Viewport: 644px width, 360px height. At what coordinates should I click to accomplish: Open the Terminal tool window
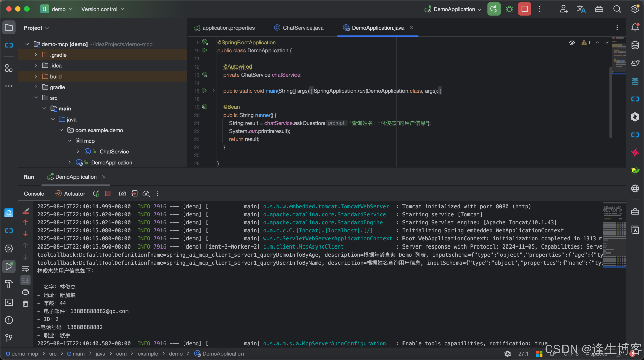[9, 302]
